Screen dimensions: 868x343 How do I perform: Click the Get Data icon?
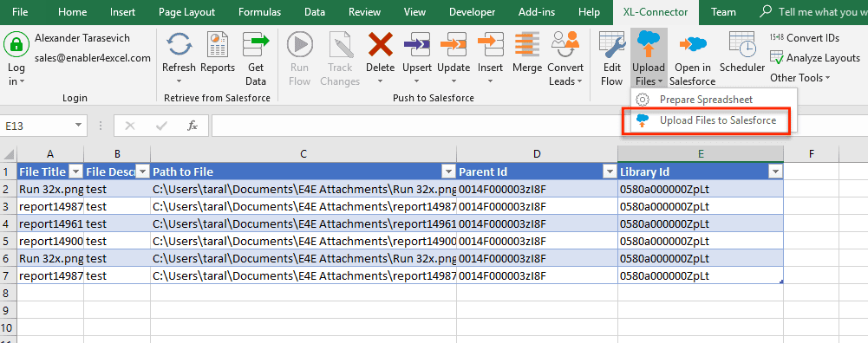pos(256,44)
